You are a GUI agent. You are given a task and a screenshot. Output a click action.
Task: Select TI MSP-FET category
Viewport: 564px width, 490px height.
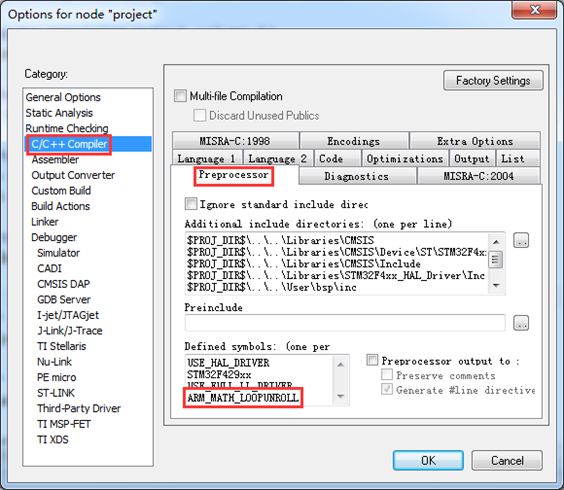pos(64,424)
